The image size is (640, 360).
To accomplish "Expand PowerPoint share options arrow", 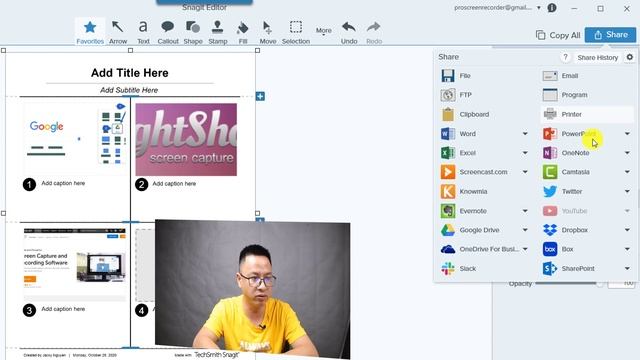I will pos(627,133).
